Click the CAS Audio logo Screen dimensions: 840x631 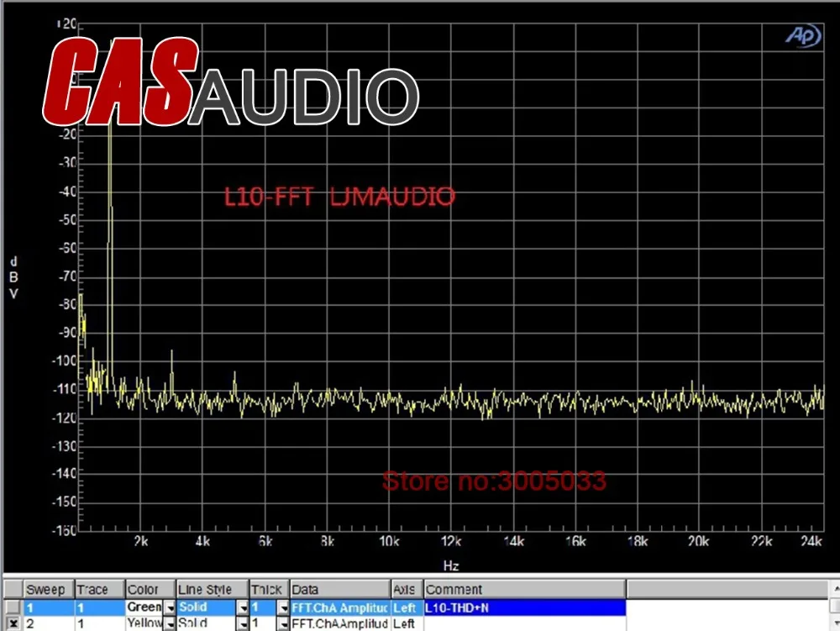(x=231, y=82)
